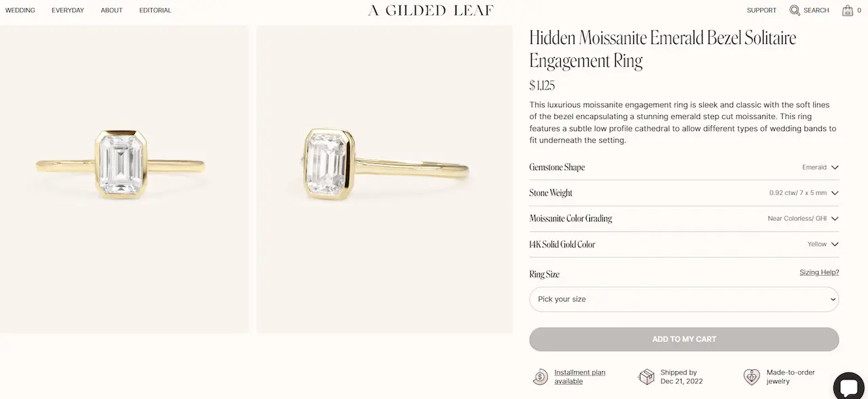This screenshot has height=399, width=868.
Task: Open the WEDDING menu
Action: pyautogui.click(x=20, y=9)
